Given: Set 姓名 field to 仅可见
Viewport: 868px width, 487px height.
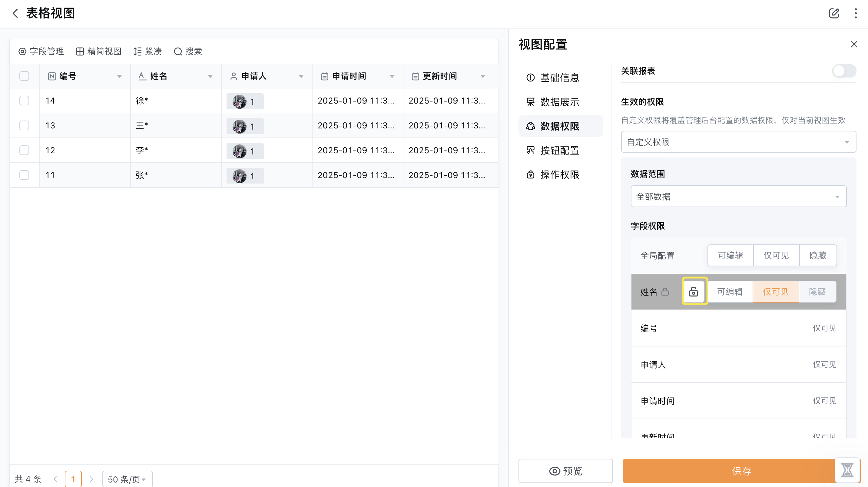Looking at the screenshot, I should [x=775, y=292].
